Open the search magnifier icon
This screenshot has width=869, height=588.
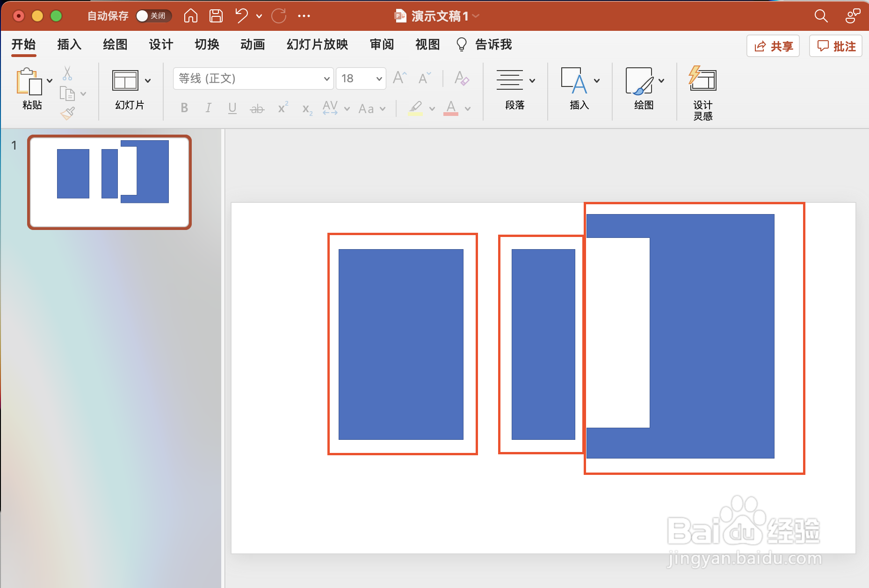tap(821, 16)
